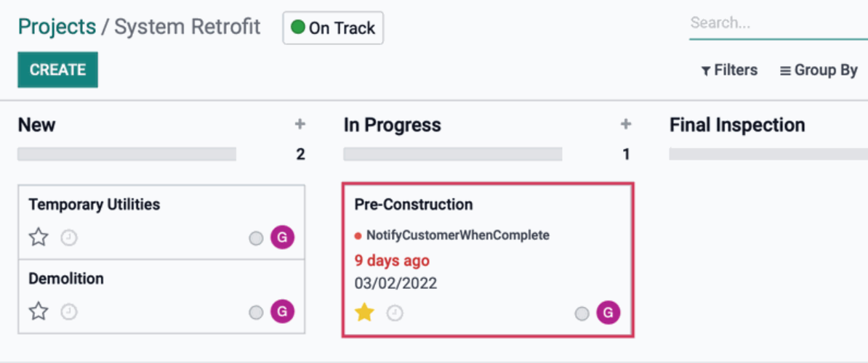Toggle grey status circle on Pre-Construction

click(x=582, y=314)
